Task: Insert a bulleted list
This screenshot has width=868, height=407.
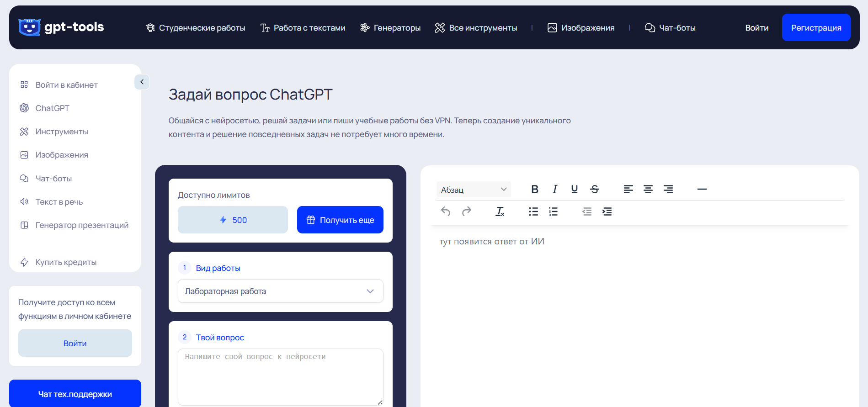Action: point(533,211)
